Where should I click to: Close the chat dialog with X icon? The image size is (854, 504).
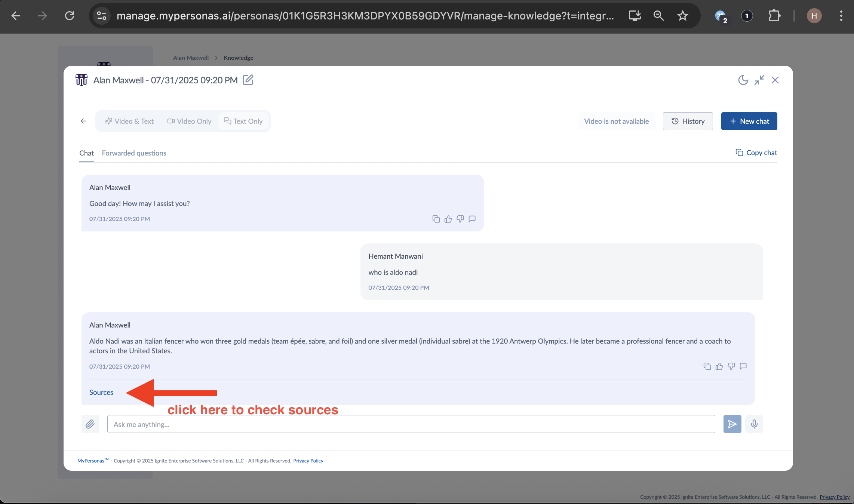(x=775, y=80)
